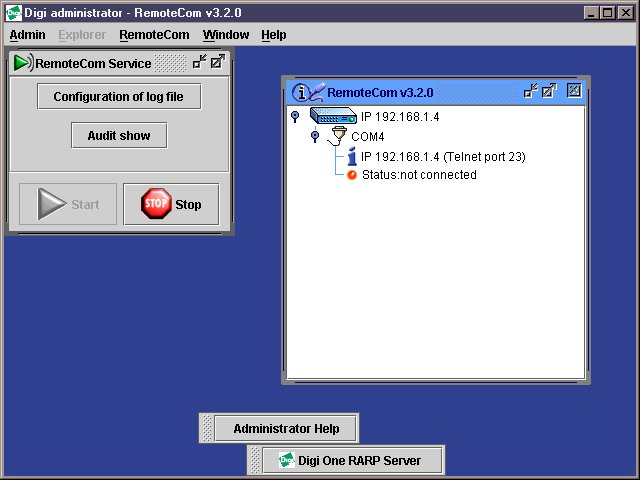Select the Status:not connected tree entry
The image size is (640, 480).
418,175
